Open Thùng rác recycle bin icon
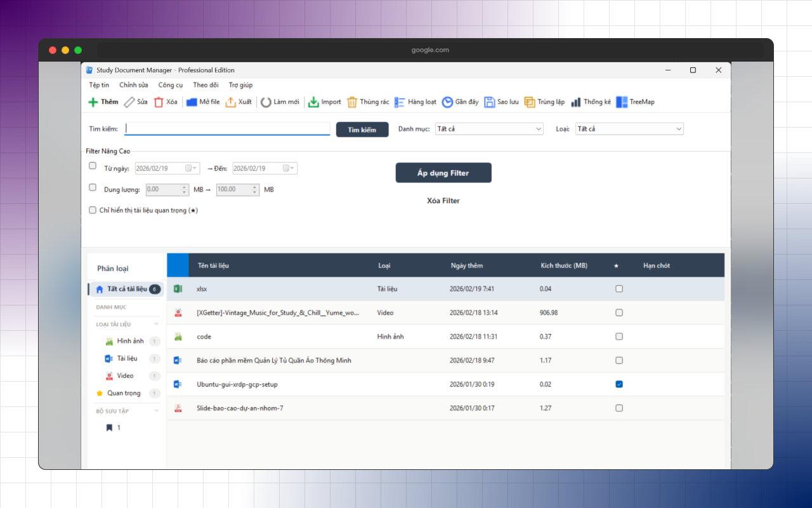The width and height of the screenshot is (812, 508). [352, 102]
